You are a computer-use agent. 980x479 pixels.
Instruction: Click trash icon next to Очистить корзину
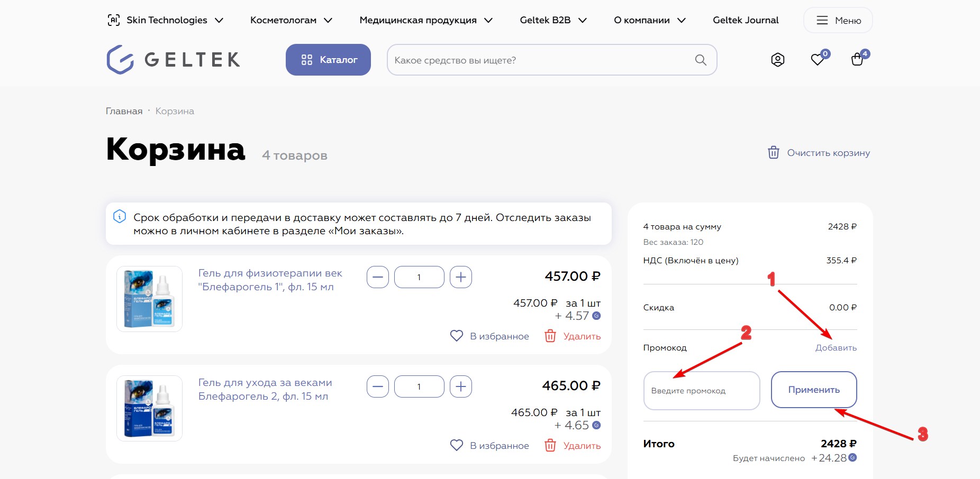coord(774,153)
